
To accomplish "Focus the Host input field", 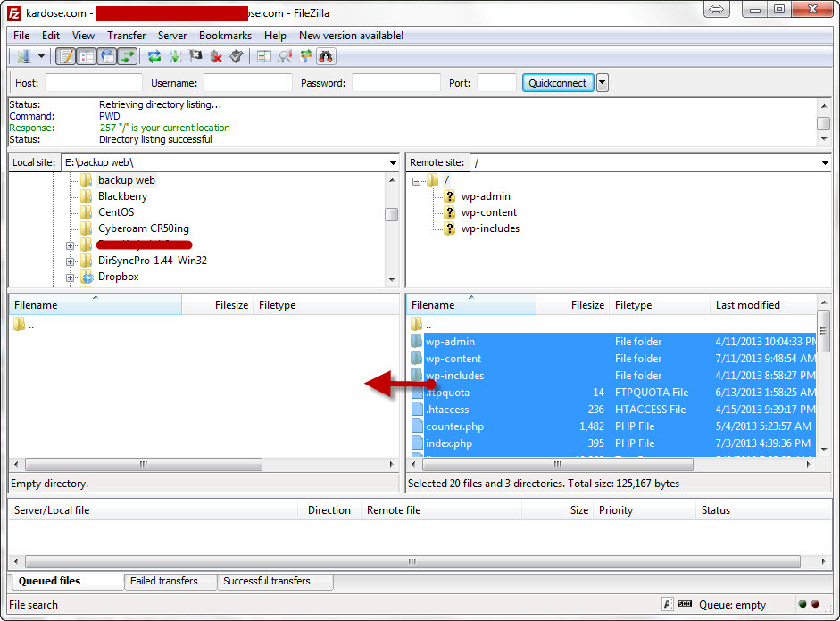I will tap(94, 83).
